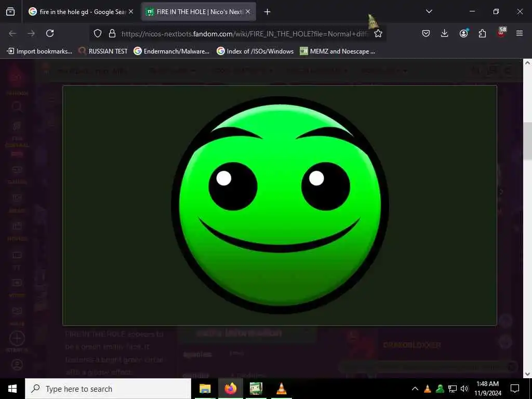Open the Windows Start menu
This screenshot has width=532, height=399.
12,389
